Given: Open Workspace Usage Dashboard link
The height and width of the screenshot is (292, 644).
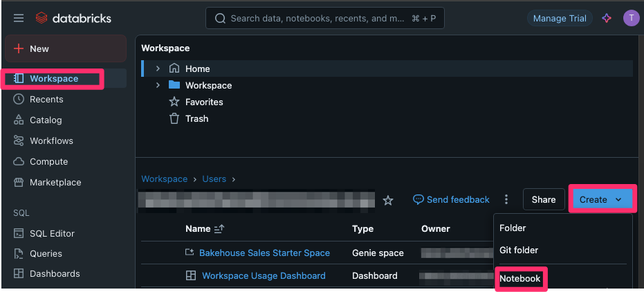Looking at the screenshot, I should pos(264,275).
